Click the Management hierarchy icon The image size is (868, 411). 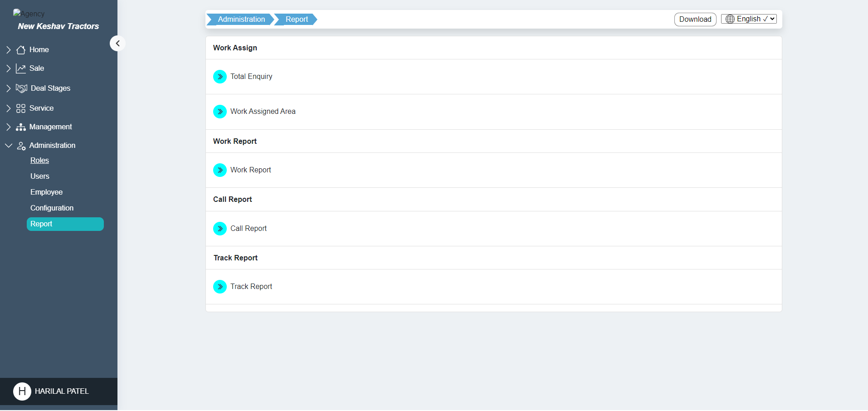click(21, 127)
